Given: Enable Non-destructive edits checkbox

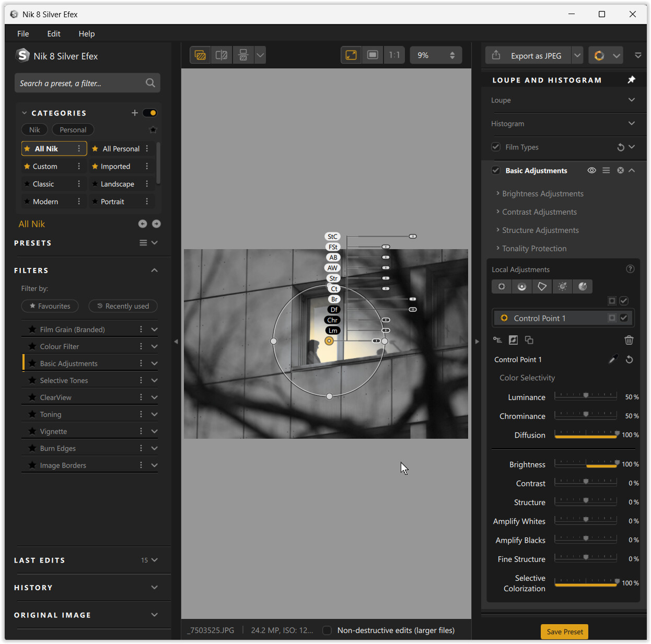Looking at the screenshot, I should pos(327,630).
